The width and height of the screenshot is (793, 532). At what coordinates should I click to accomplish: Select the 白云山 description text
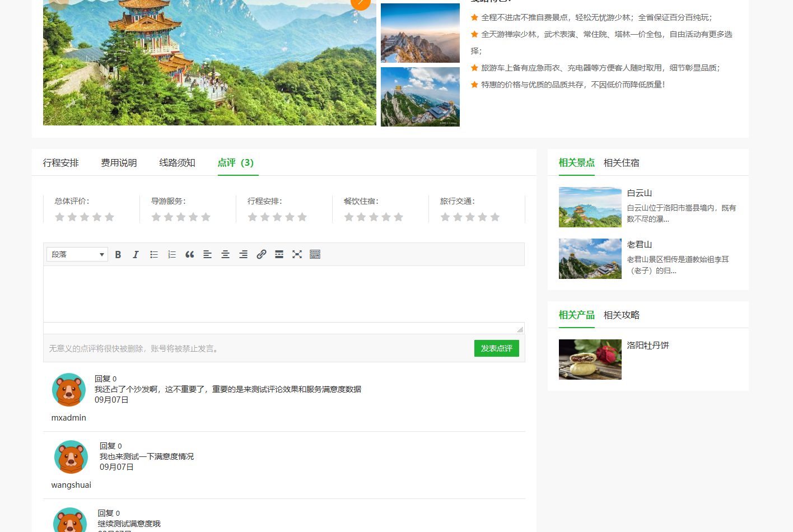click(x=682, y=213)
